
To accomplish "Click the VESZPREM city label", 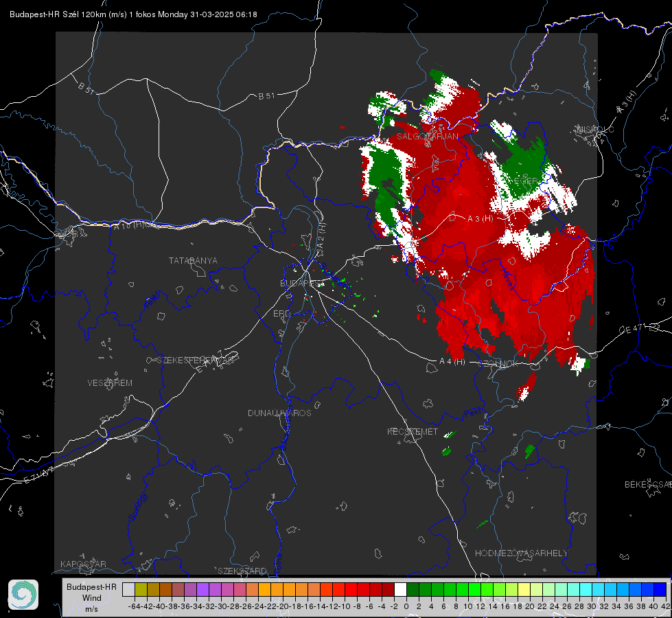I will 110,383.
